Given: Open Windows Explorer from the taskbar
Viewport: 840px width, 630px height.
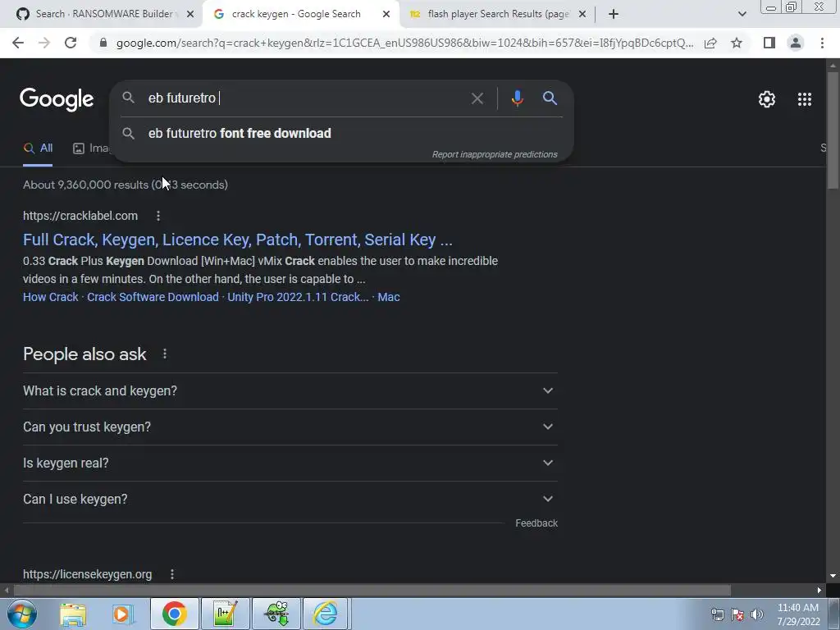Looking at the screenshot, I should 73,614.
